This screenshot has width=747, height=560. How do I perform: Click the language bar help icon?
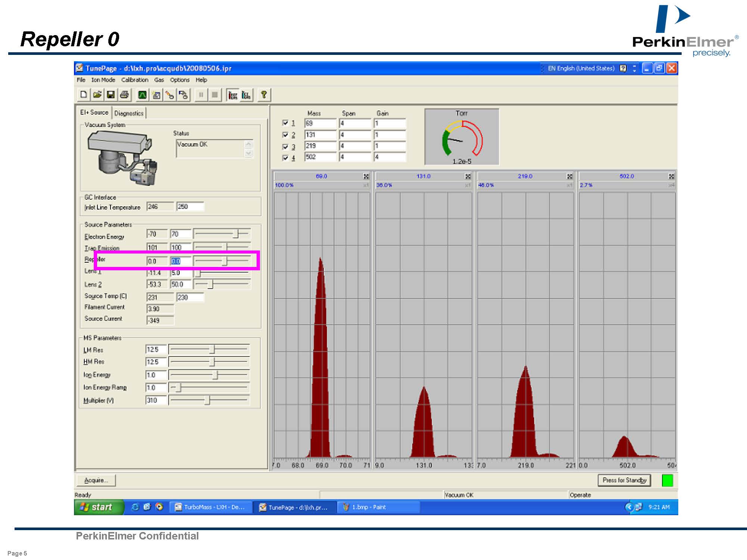pyautogui.click(x=623, y=68)
